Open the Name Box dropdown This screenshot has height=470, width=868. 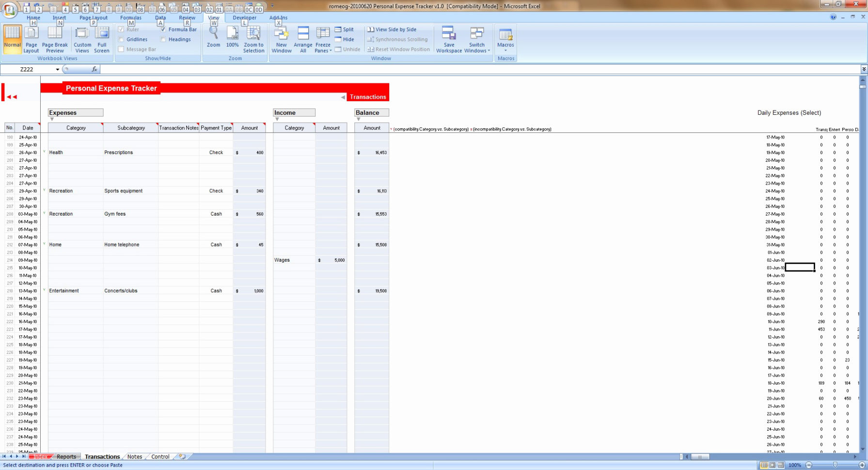pos(57,69)
